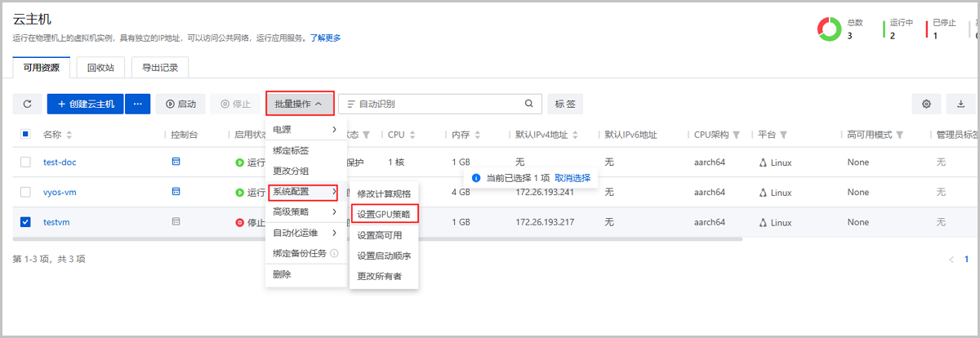Expand the 高级策略 submenu
The height and width of the screenshot is (338, 980).
(304, 212)
